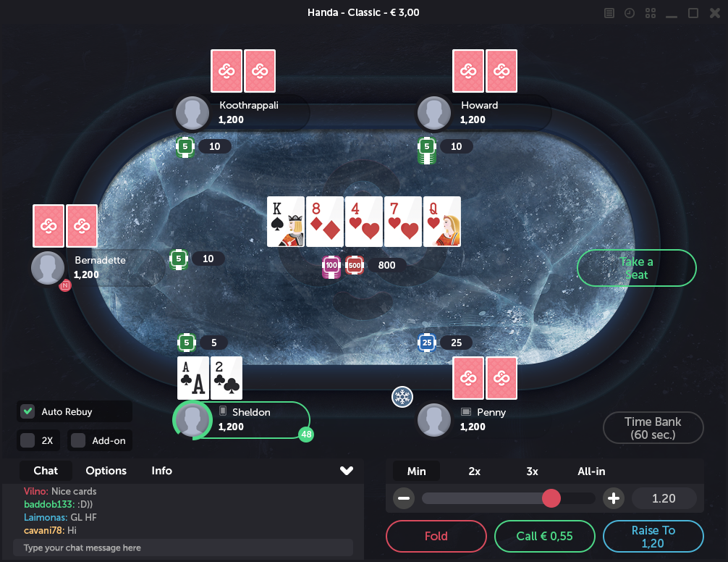
Task: Collapse the chat panel with chevron
Action: pos(347,471)
